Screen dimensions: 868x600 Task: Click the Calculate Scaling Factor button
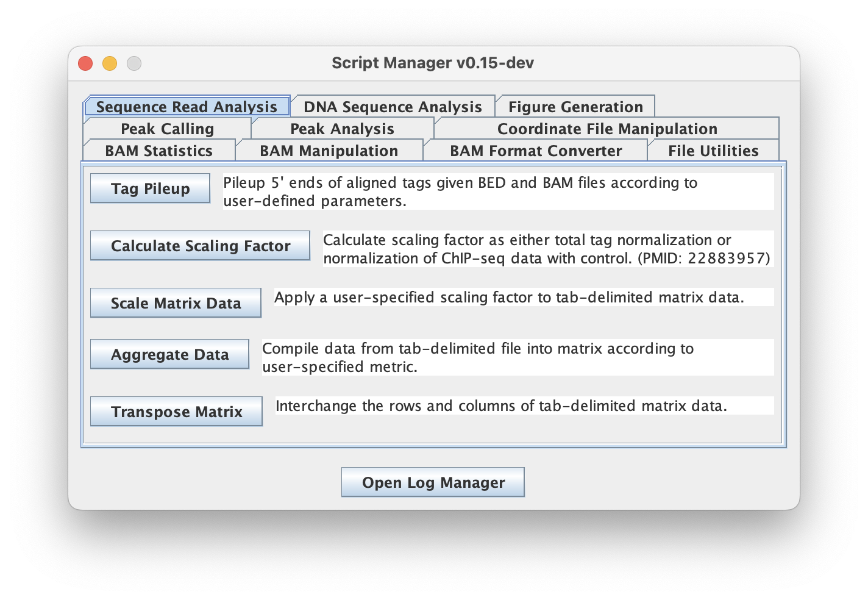click(200, 246)
